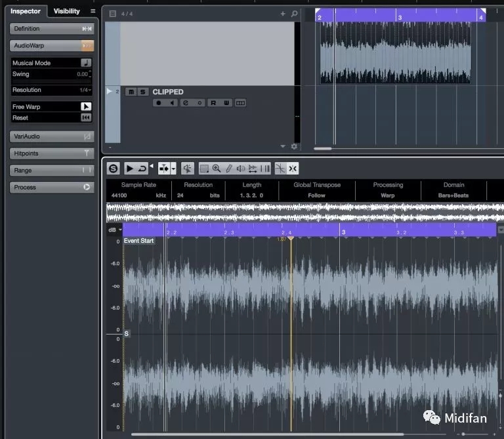Solo the CLIPPED track
Viewport: 504px width, 439px height.
tap(142, 92)
